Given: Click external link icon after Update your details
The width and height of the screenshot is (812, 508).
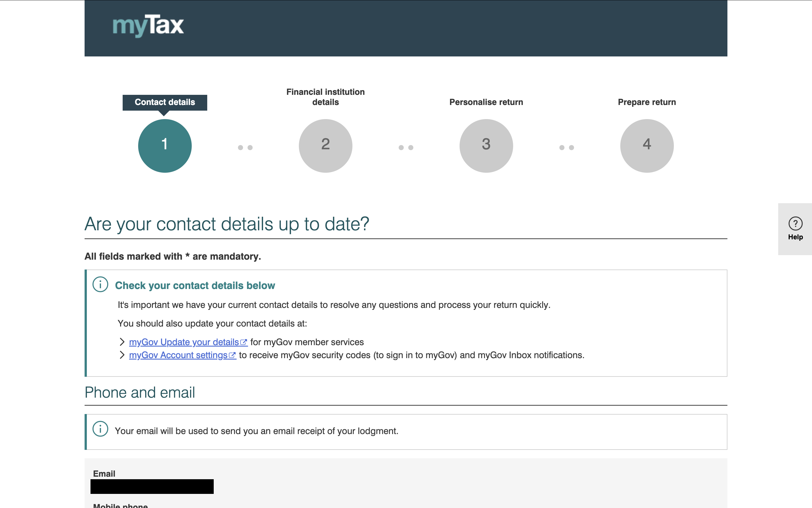Looking at the screenshot, I should (x=244, y=342).
